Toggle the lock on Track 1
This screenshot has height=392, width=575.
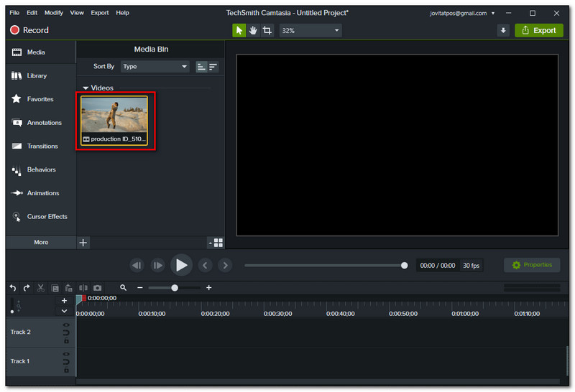coord(66,370)
